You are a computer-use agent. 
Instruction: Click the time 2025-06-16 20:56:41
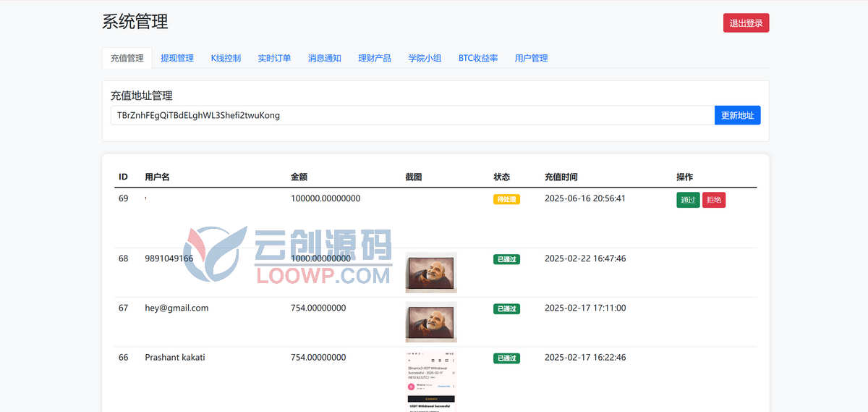point(585,198)
